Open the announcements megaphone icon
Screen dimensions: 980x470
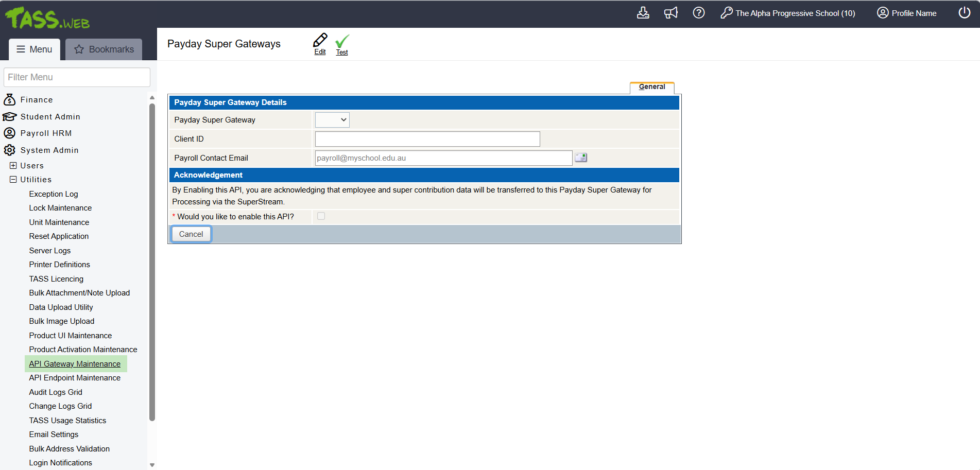pyautogui.click(x=671, y=13)
